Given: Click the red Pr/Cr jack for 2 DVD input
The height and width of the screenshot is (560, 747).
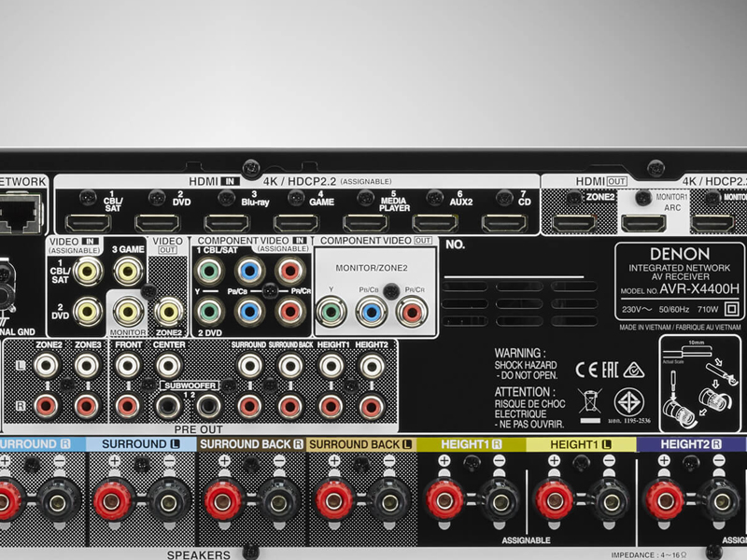Looking at the screenshot, I should click(x=290, y=312).
